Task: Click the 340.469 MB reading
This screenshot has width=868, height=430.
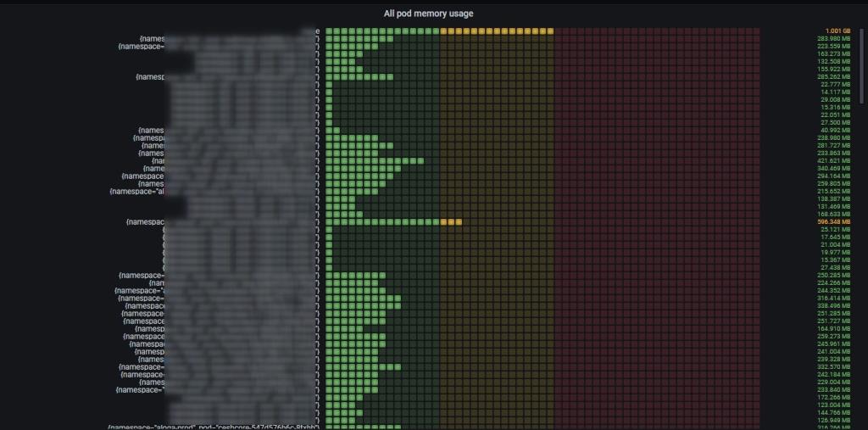Action: (834, 169)
